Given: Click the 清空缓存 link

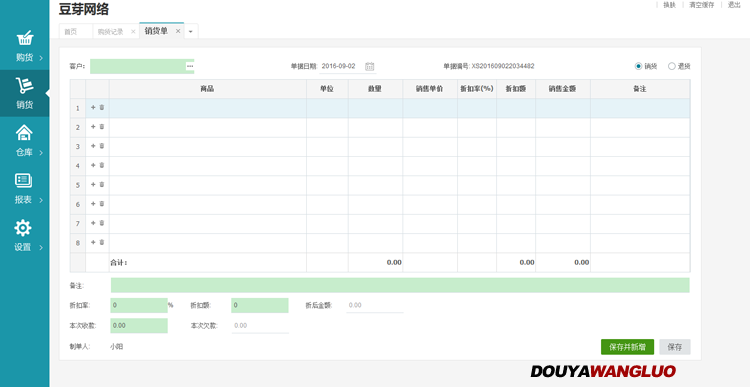Looking at the screenshot, I should coord(701,5).
